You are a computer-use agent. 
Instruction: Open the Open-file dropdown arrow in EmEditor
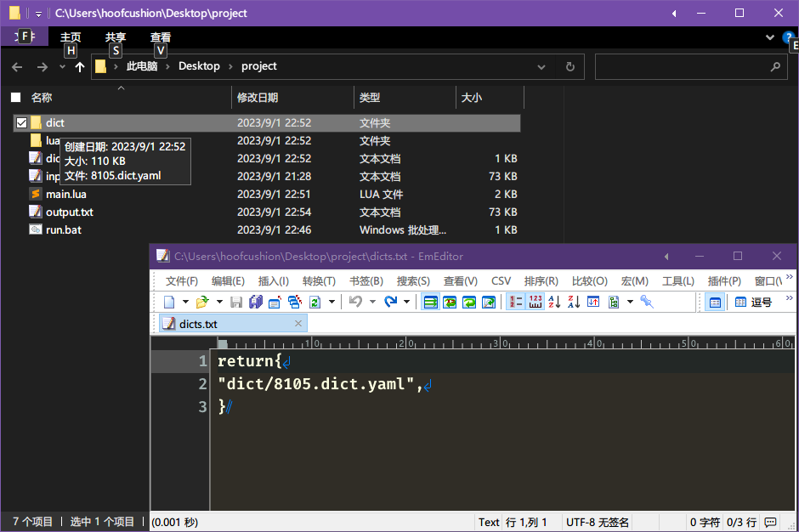pos(219,303)
